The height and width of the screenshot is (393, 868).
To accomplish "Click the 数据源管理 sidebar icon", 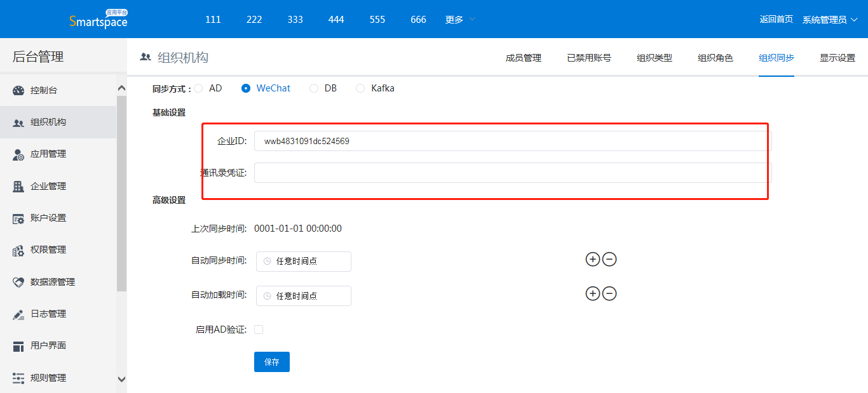I will pos(18,283).
